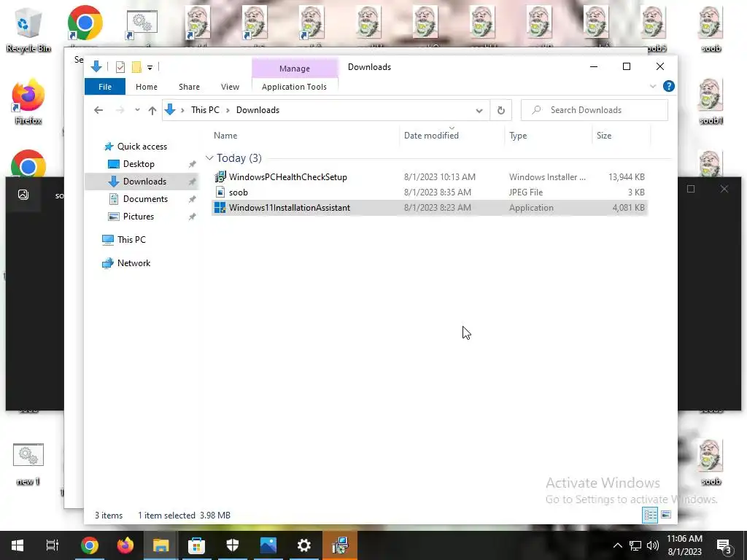Create new folder from Quick Access Toolbar
Screen dimensions: 747x560
click(x=136, y=67)
